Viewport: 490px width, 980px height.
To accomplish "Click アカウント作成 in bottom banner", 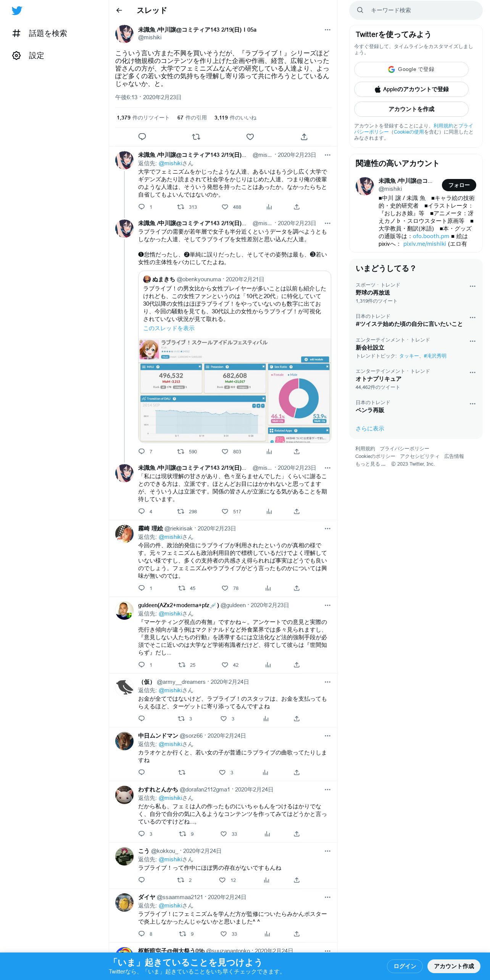I will pos(454,966).
